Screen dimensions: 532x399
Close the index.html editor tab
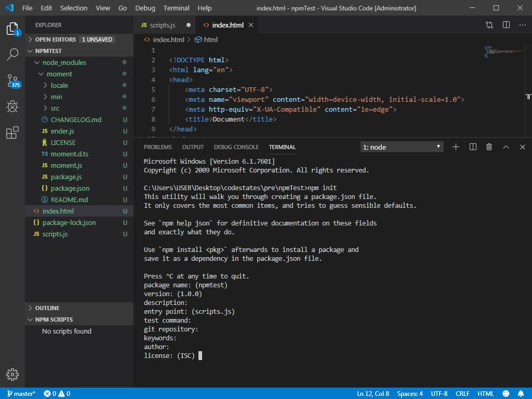coord(251,25)
